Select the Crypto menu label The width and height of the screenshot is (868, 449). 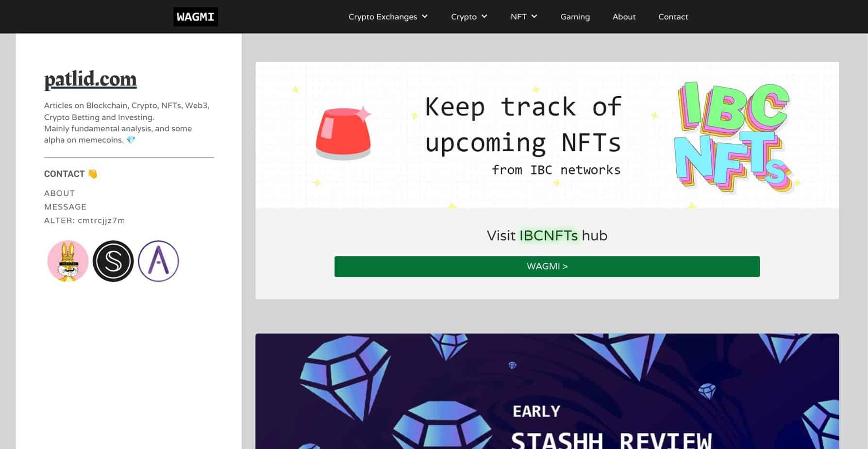(x=464, y=17)
